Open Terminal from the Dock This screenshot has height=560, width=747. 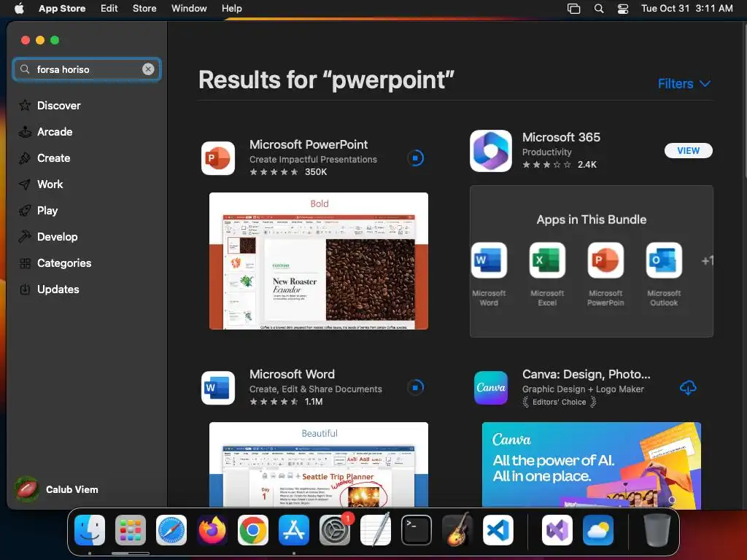[417, 530]
